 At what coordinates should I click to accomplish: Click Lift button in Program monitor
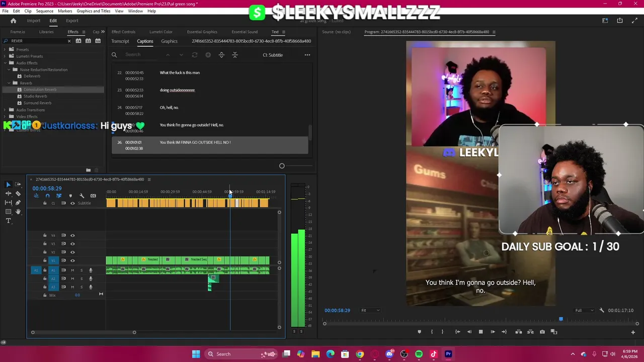tap(519, 332)
